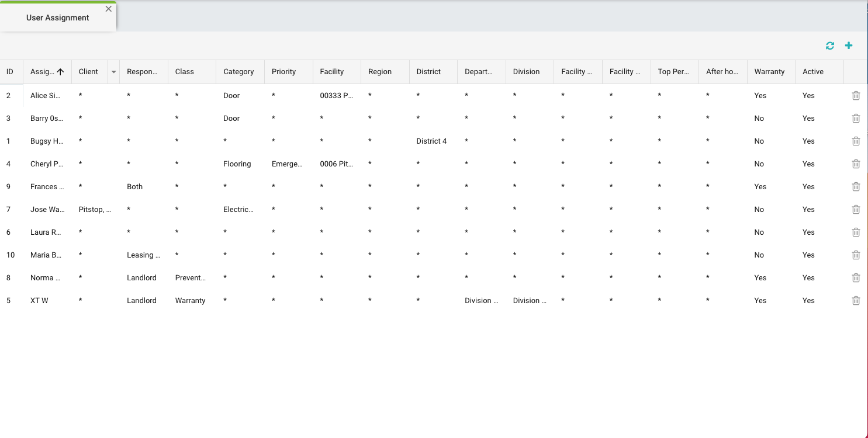Viewport: 868px width, 438px height.
Task: Open the Client column dropdown menu
Action: point(113,72)
